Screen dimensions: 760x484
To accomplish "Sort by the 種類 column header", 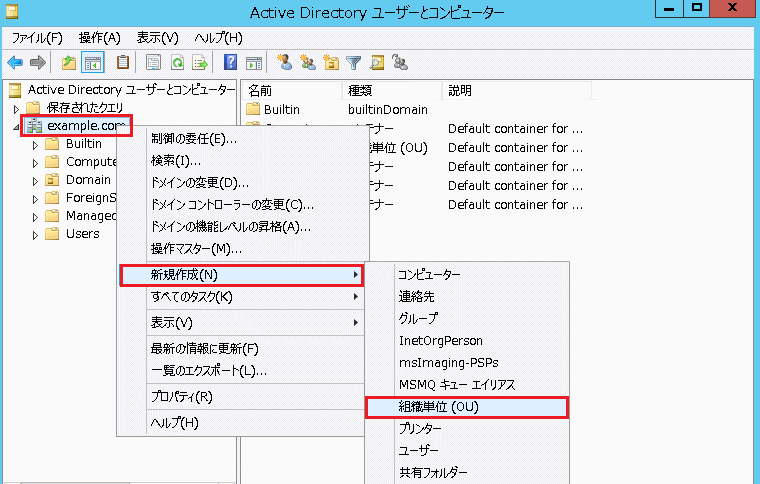I will click(x=392, y=91).
